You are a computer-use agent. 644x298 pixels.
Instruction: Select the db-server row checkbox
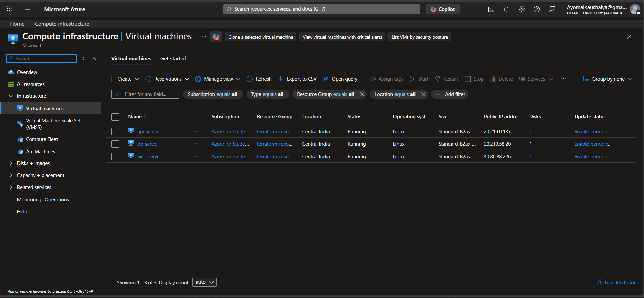coord(115,144)
